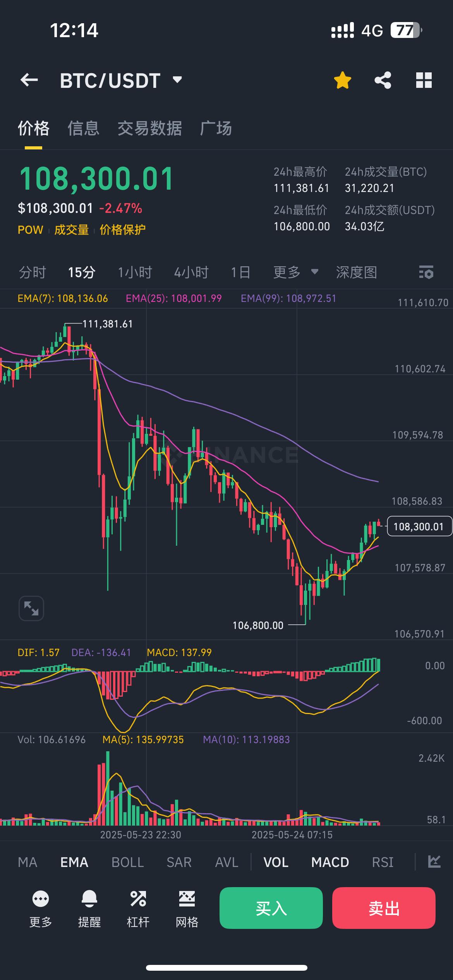
Task: Open 网格 grid trading icon
Action: [x=187, y=899]
